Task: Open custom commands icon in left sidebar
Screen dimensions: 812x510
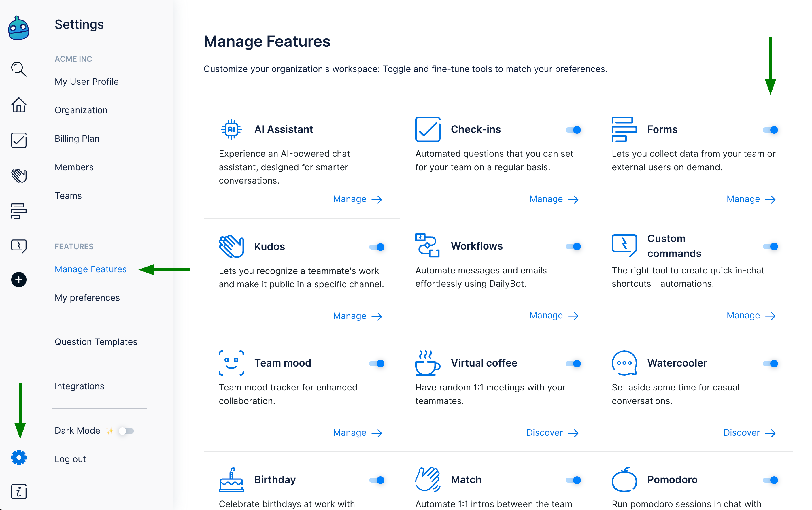Action: [x=18, y=246]
